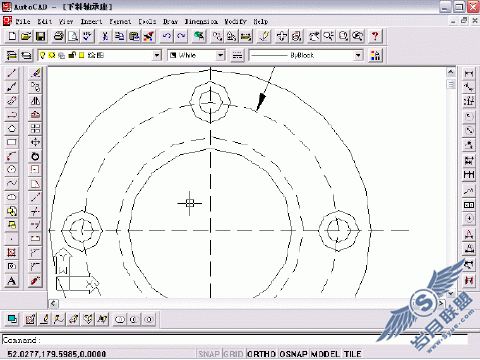Click the Open file folder icon
This screenshot has width=480, height=360.
[26, 36]
